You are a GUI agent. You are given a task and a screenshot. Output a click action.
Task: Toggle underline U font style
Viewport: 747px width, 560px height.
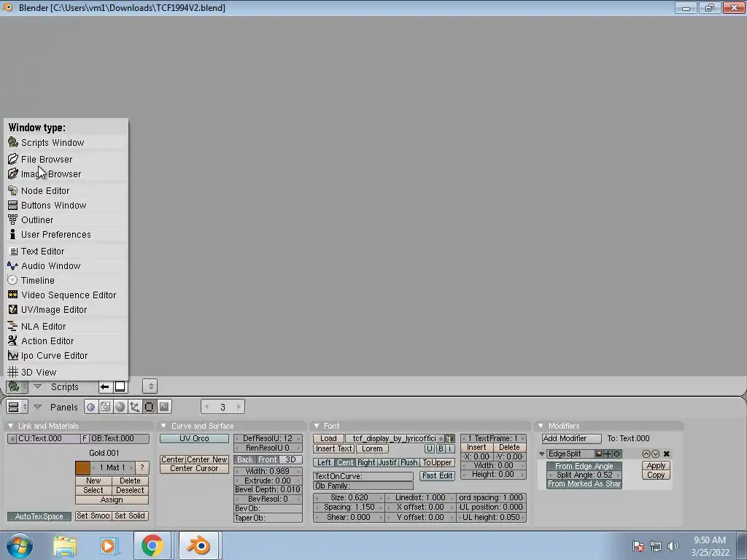(429, 448)
